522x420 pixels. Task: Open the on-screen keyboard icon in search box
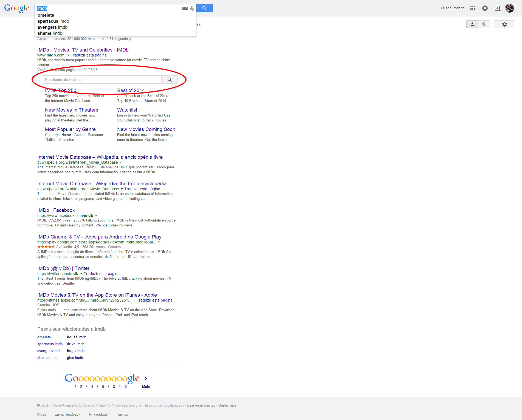coord(185,8)
